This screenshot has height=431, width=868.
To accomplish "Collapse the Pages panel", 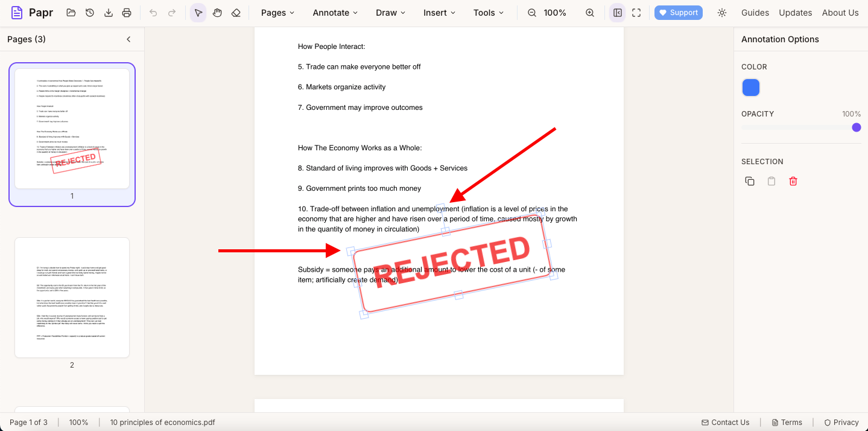I will pos(128,39).
